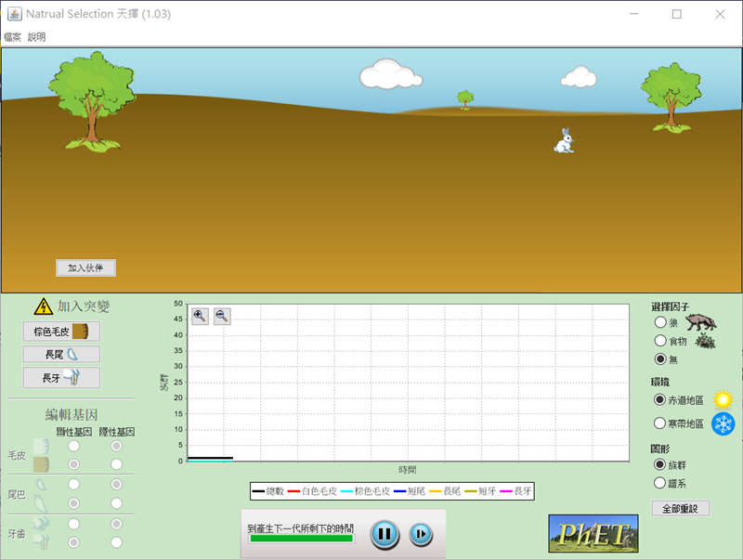Select the 譜系 chart option

coord(660,483)
